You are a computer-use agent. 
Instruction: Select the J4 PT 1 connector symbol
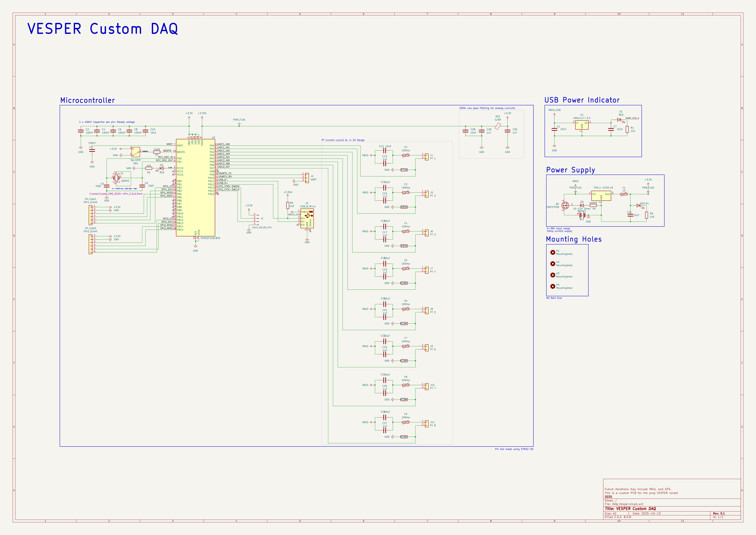(427, 157)
